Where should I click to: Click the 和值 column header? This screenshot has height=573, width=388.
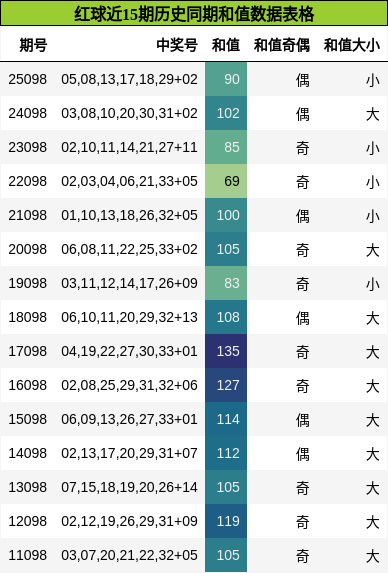(226, 45)
